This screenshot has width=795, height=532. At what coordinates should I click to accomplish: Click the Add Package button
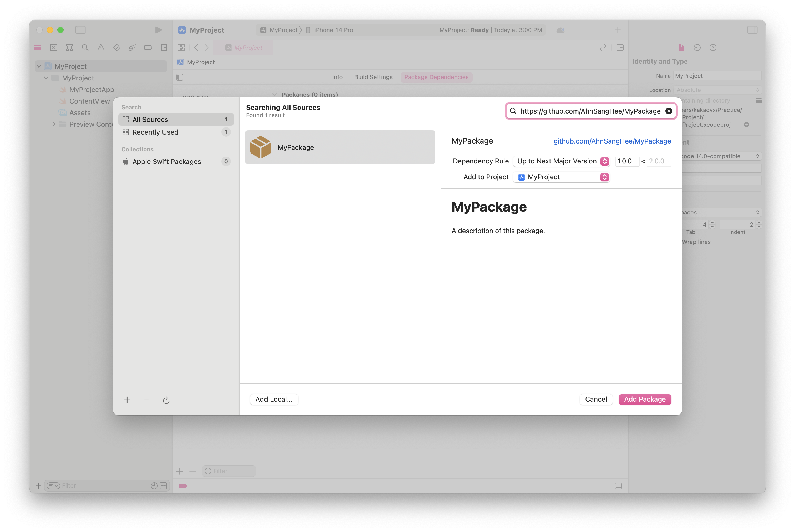coord(645,399)
